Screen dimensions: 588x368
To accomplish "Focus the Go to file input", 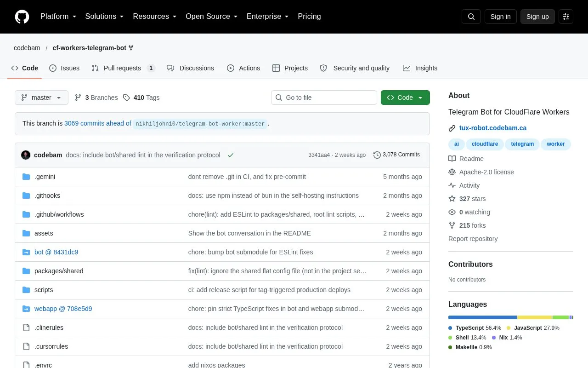I will 324,98.
